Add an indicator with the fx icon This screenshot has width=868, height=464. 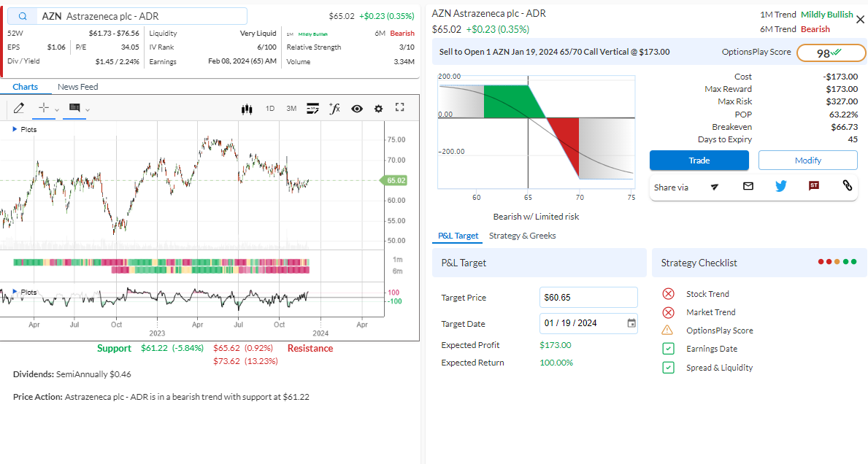click(x=334, y=109)
